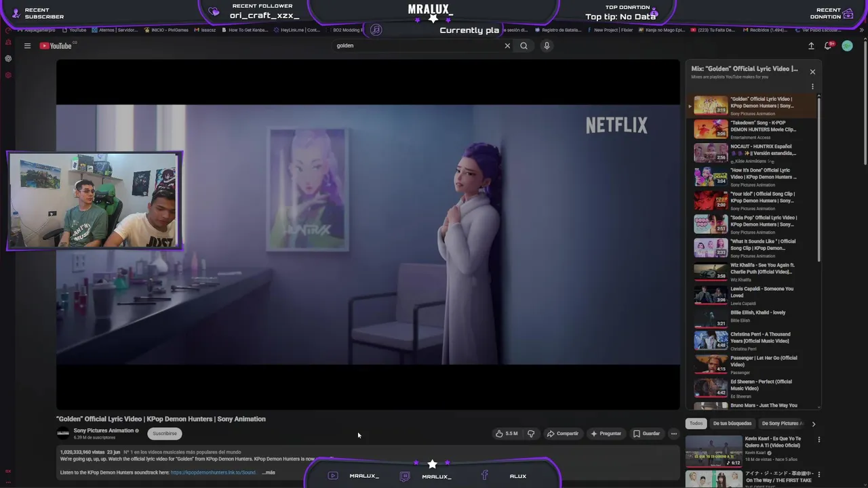
Task: Open Mix playlist three-dot options
Action: coord(812,87)
